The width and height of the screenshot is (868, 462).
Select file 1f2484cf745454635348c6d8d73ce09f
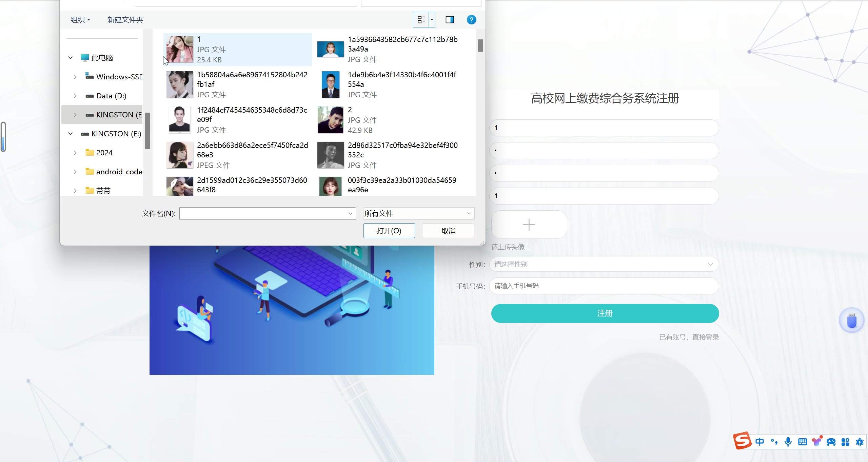237,120
